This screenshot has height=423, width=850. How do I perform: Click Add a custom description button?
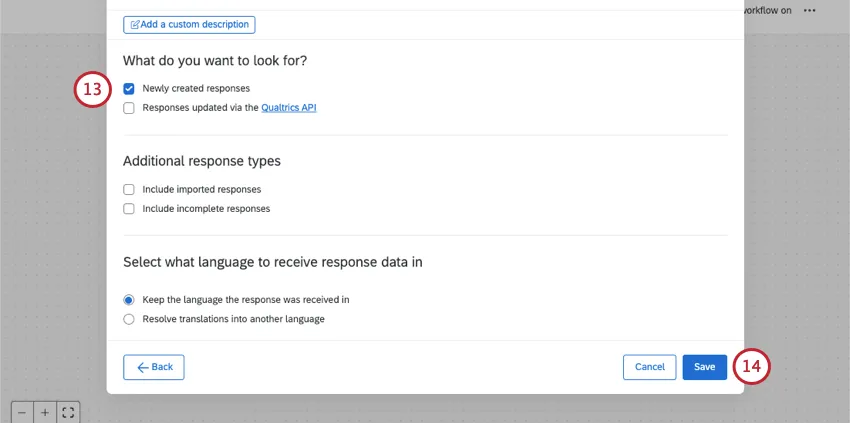point(189,24)
